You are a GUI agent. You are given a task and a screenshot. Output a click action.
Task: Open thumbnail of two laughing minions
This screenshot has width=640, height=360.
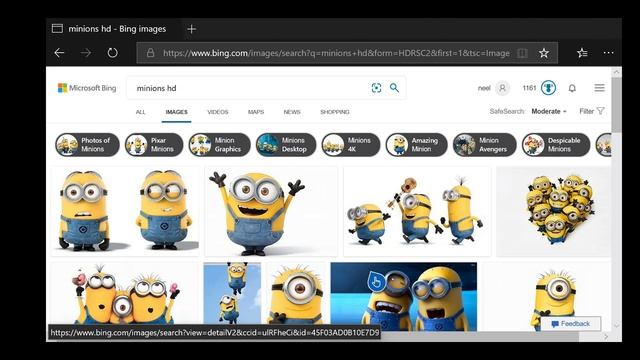(x=404, y=296)
